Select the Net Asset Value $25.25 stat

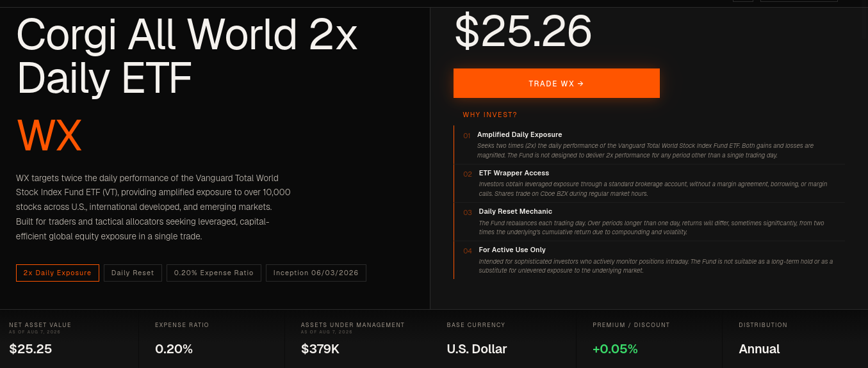pos(69,339)
